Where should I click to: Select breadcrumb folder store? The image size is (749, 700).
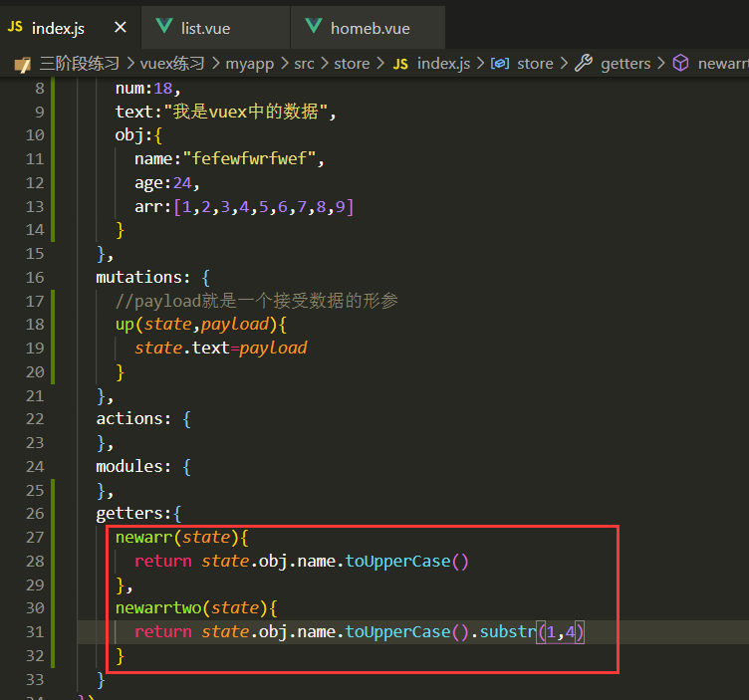click(x=352, y=63)
